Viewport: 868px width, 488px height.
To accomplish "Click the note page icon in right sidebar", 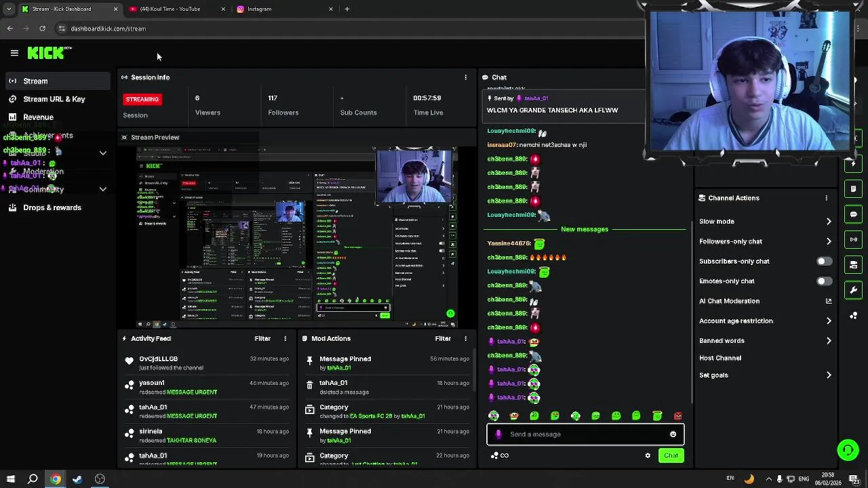I will pyautogui.click(x=854, y=188).
